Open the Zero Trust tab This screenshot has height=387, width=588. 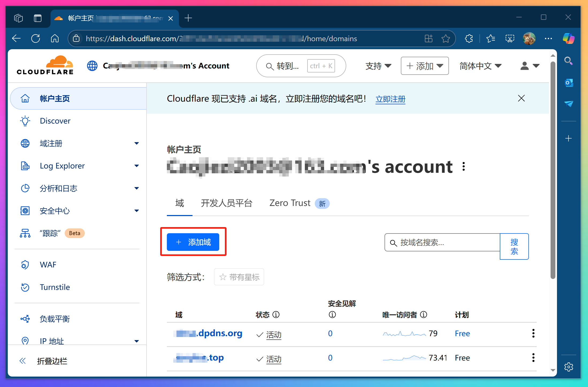pos(290,203)
